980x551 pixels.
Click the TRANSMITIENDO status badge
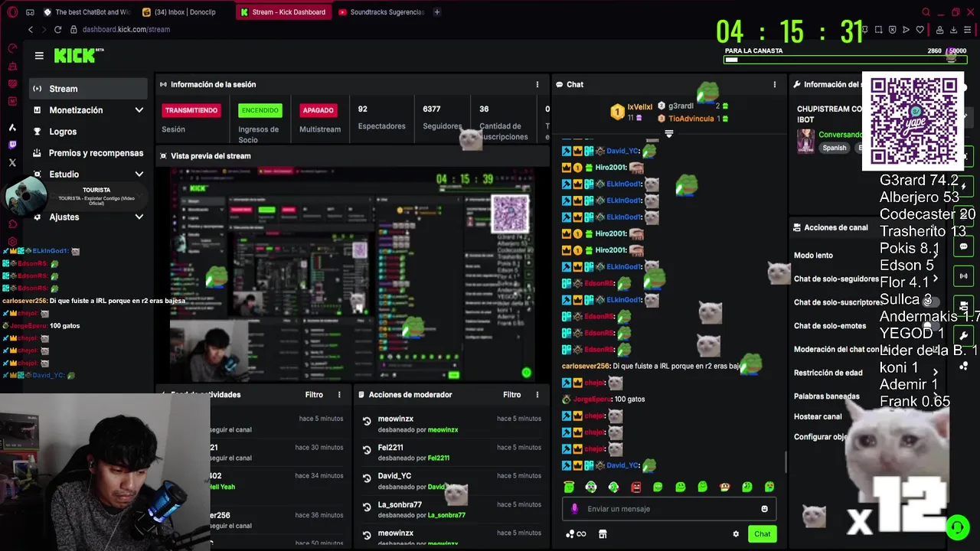tap(191, 110)
